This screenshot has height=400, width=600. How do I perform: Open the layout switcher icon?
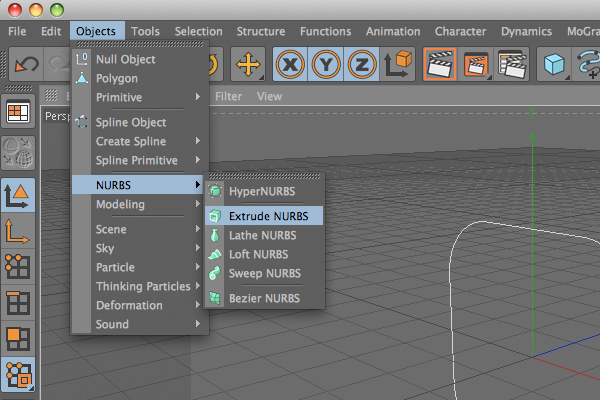coord(18,111)
